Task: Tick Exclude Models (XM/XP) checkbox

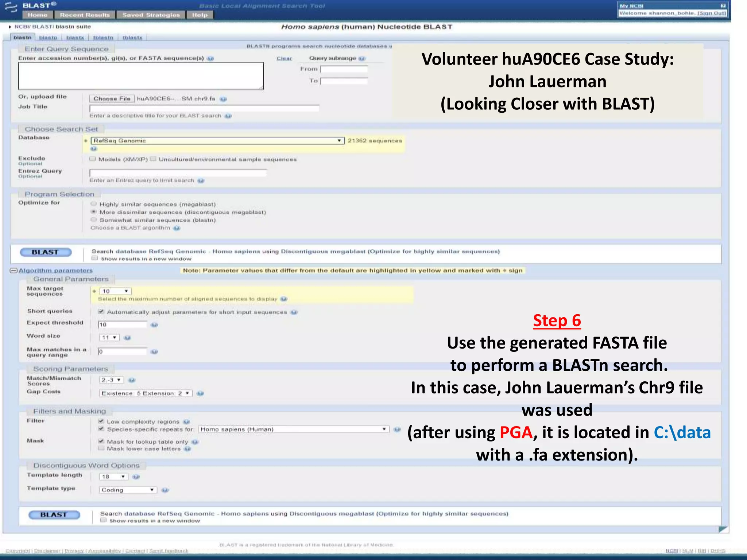Action: click(93, 159)
